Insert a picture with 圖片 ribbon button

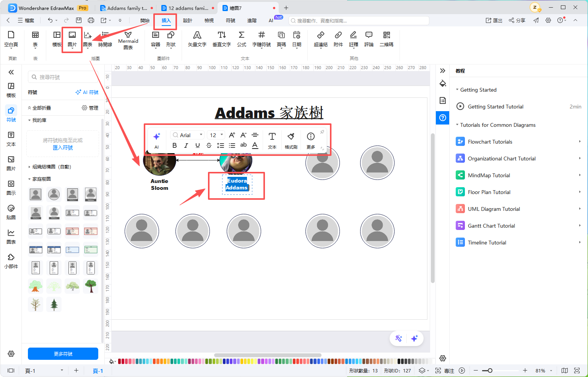72,39
